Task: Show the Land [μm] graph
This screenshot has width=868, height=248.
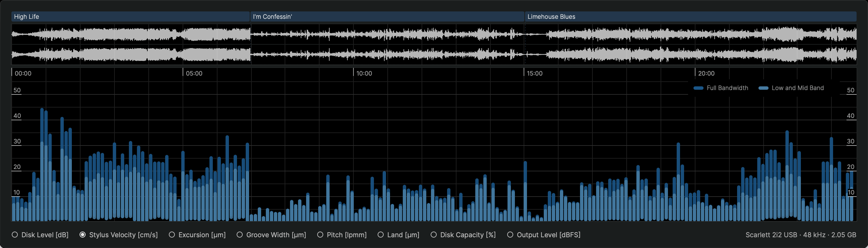Action: click(x=380, y=235)
